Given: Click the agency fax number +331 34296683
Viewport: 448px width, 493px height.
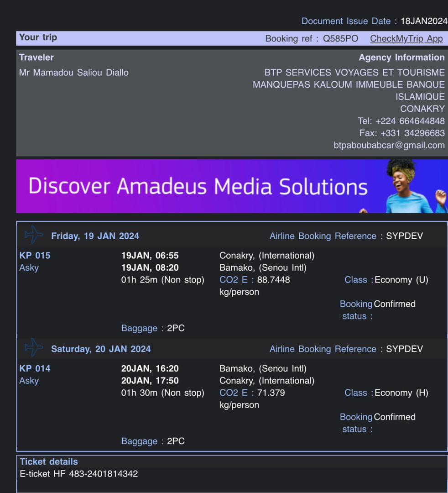Looking at the screenshot, I should pos(412,133).
